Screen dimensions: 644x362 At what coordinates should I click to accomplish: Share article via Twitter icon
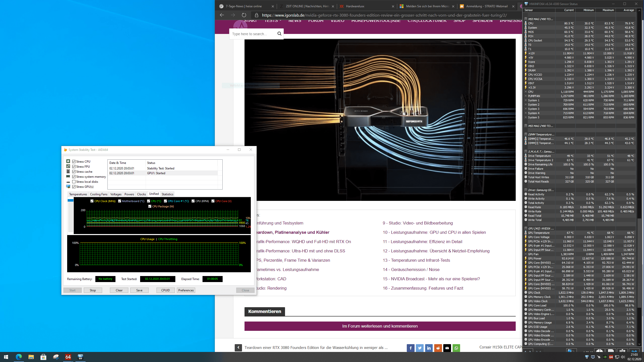point(420,348)
